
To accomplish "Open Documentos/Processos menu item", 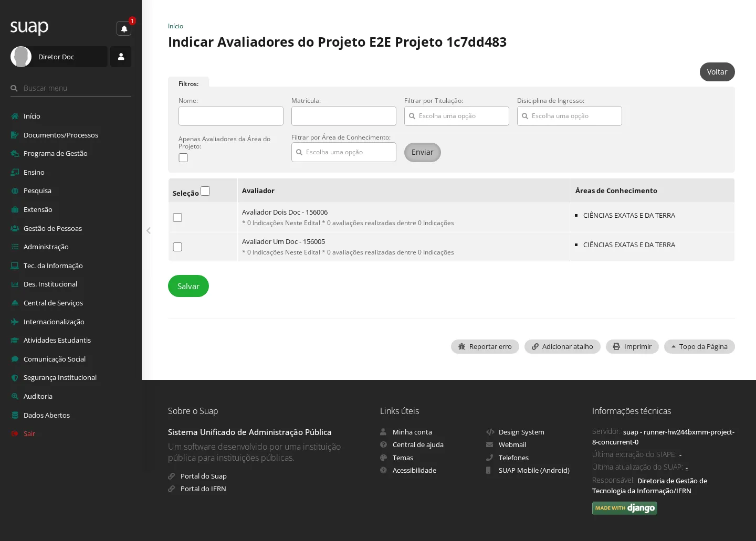I will tap(61, 135).
